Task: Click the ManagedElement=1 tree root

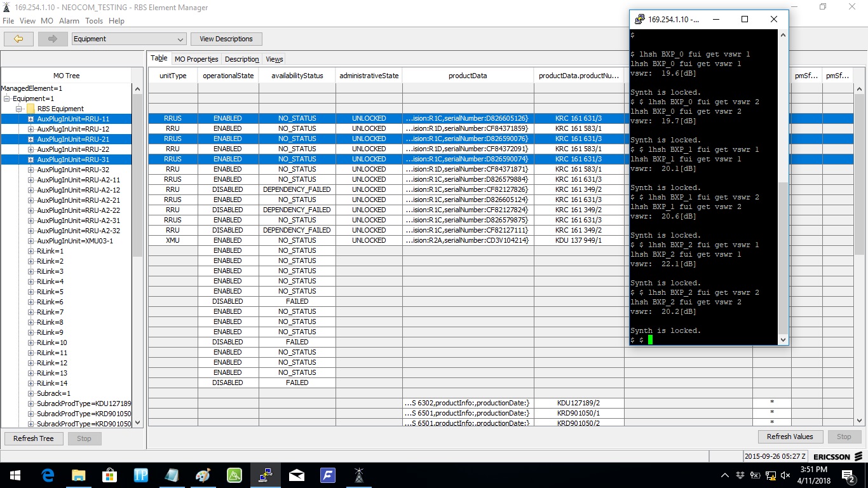Action: 32,88
